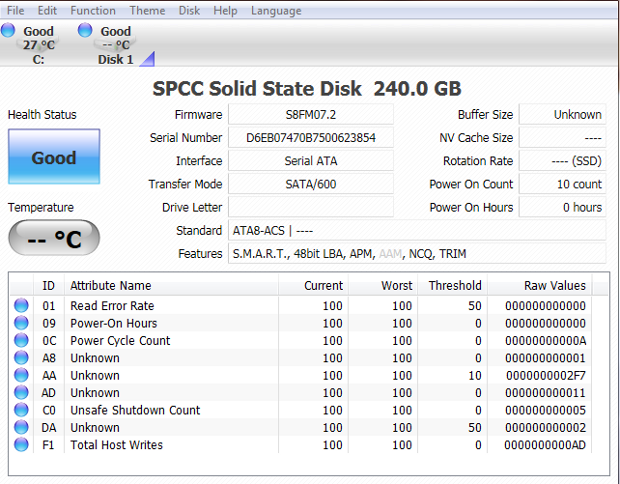Click the Attribute Name column header
Screen dimensions: 620x484
[111, 286]
